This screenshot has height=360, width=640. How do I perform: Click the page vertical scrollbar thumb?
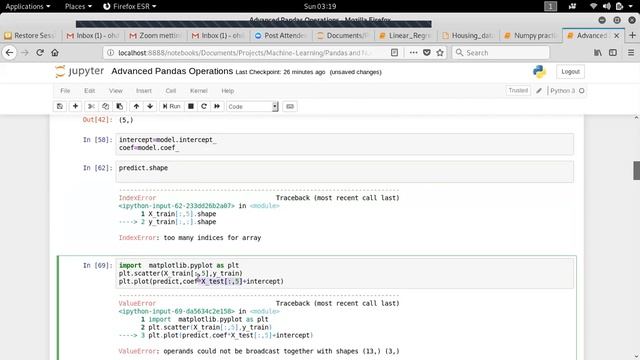tap(636, 170)
